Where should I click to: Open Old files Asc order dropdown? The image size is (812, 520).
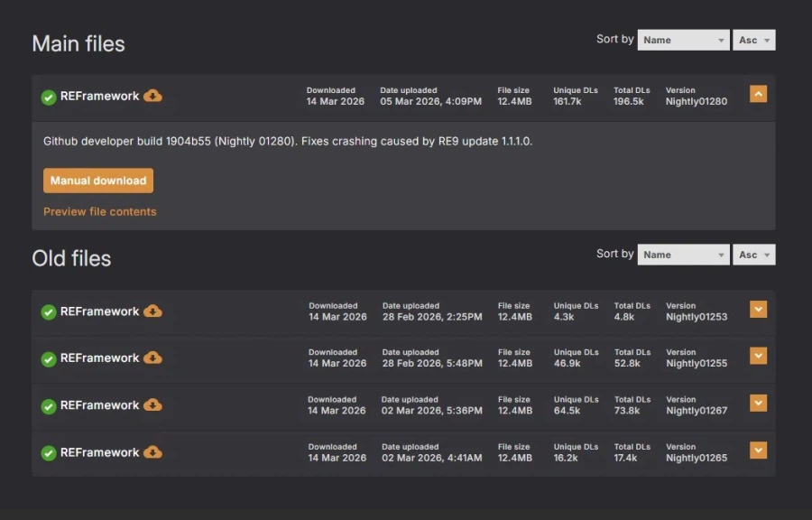[753, 255]
